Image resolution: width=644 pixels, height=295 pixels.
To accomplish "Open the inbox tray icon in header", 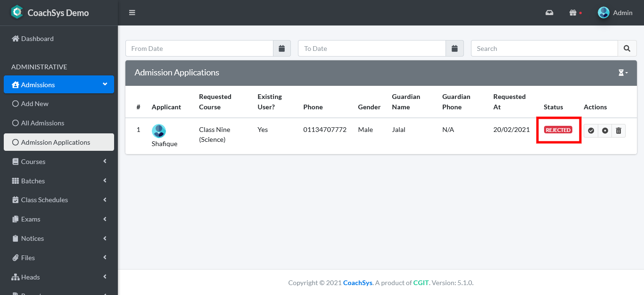I will 549,13.
